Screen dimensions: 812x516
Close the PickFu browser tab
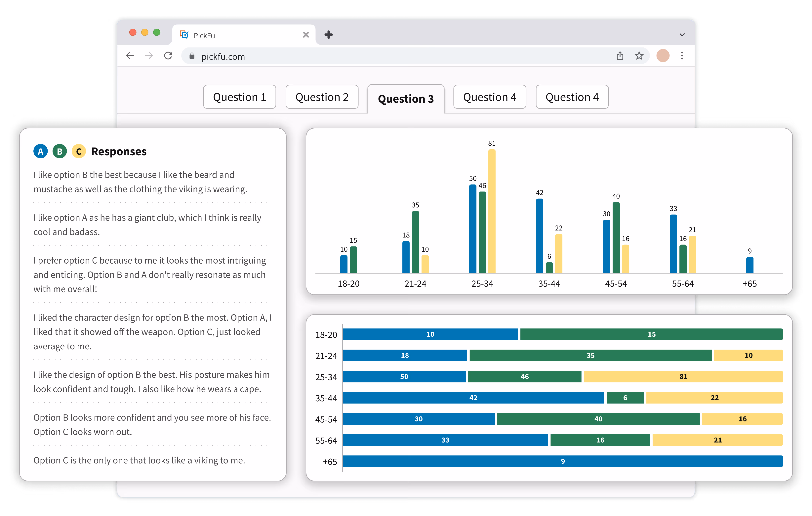(x=306, y=35)
